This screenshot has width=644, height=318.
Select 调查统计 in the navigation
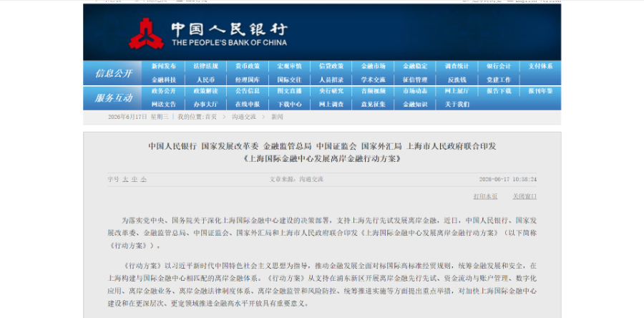pos(457,66)
